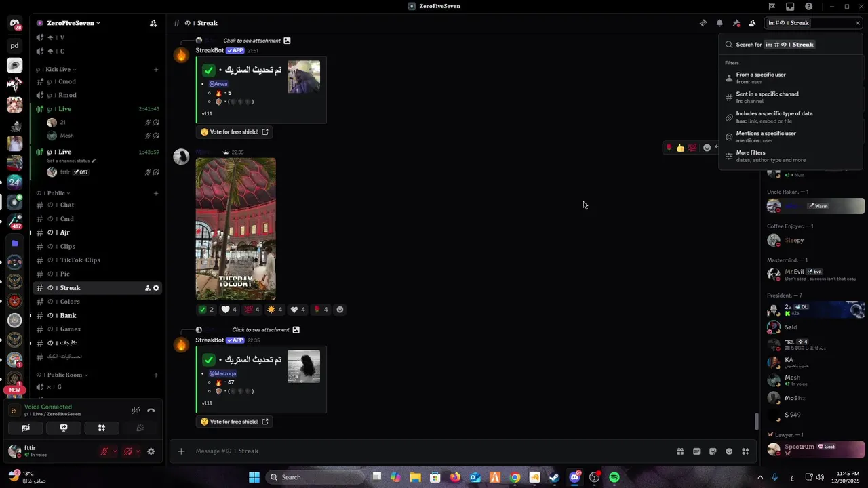The height and width of the screenshot is (488, 868).
Task: Open the Colors text channel
Action: pyautogui.click(x=97, y=302)
